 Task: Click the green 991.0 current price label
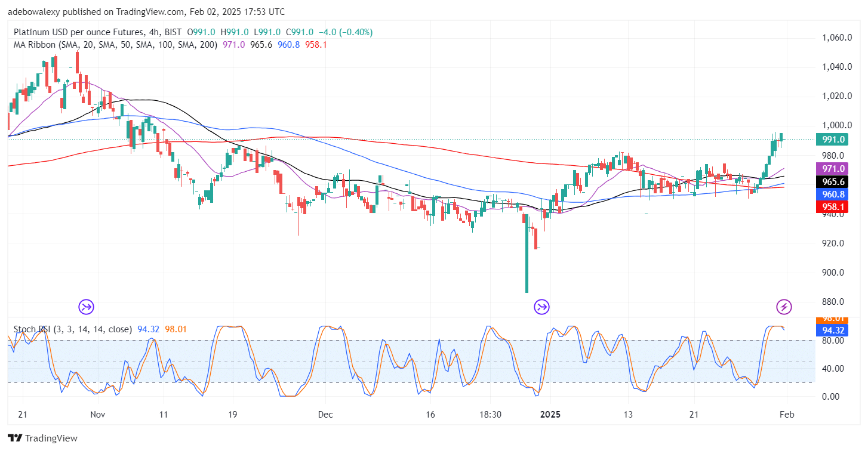(833, 140)
